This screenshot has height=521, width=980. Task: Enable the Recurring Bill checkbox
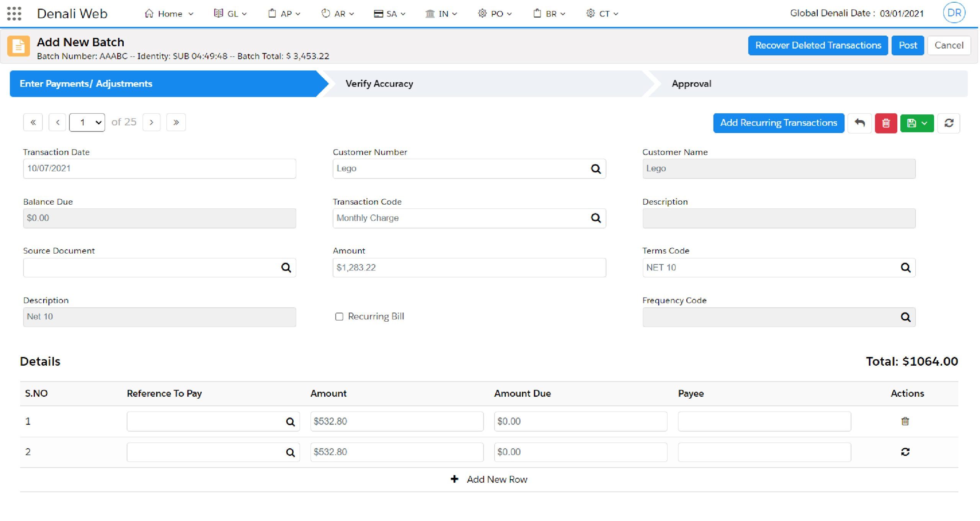(339, 317)
